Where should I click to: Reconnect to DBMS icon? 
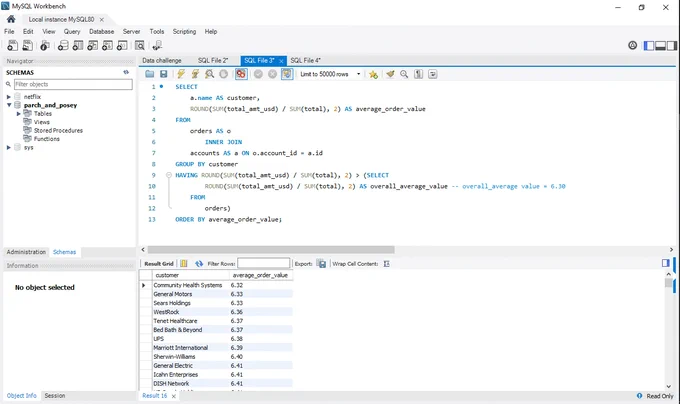(157, 45)
